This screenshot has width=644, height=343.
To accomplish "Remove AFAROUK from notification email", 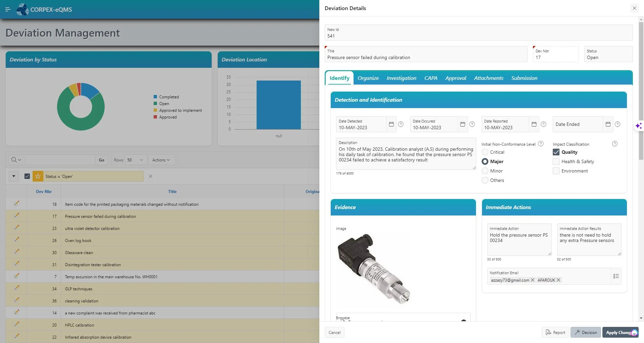I will [x=558, y=280].
